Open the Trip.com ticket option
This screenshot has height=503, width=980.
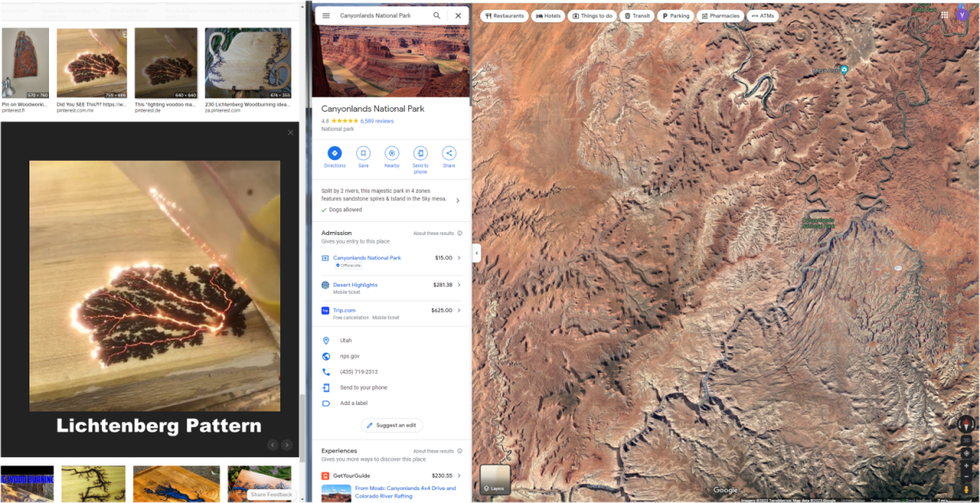point(391,313)
